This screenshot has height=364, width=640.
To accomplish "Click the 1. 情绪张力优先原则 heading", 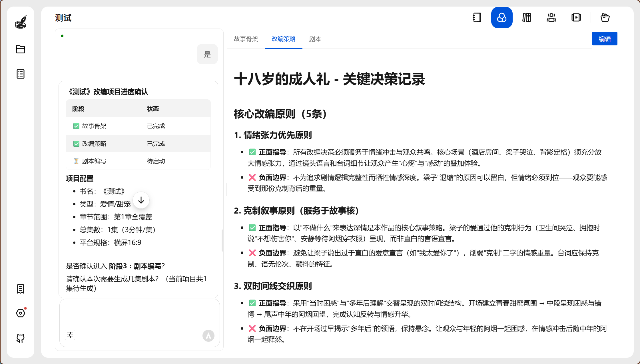I will [273, 135].
